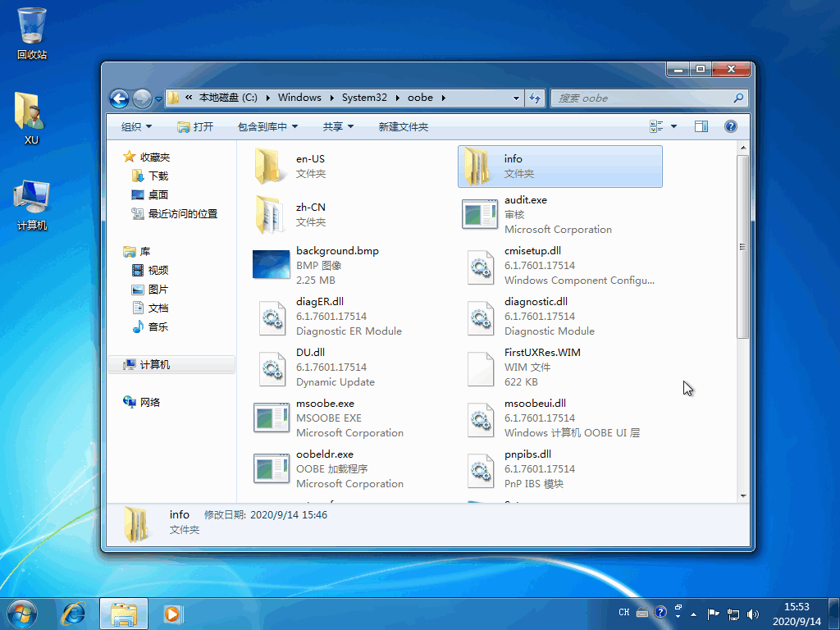Select the background.bmp image thumbnail
This screenshot has height=630, width=840.
pos(271,265)
